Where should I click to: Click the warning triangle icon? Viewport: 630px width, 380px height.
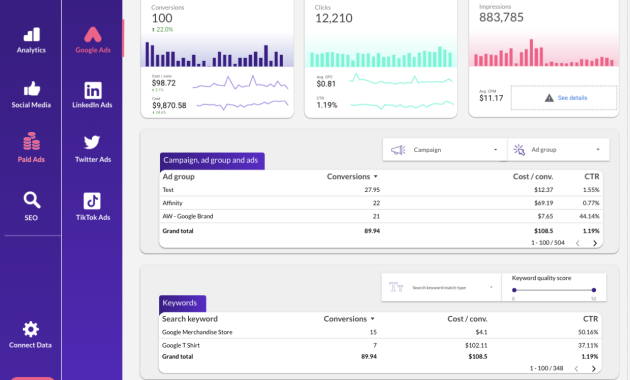549,98
